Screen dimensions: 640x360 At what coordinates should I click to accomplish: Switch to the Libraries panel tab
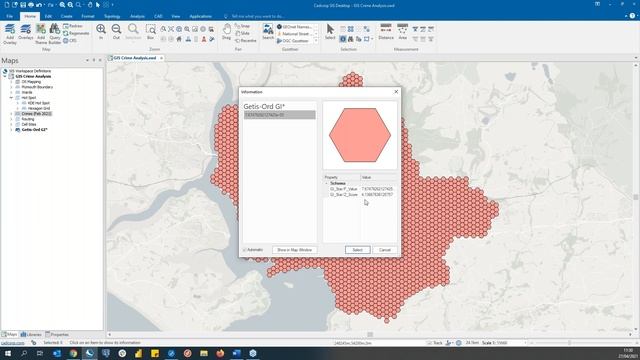(31, 334)
